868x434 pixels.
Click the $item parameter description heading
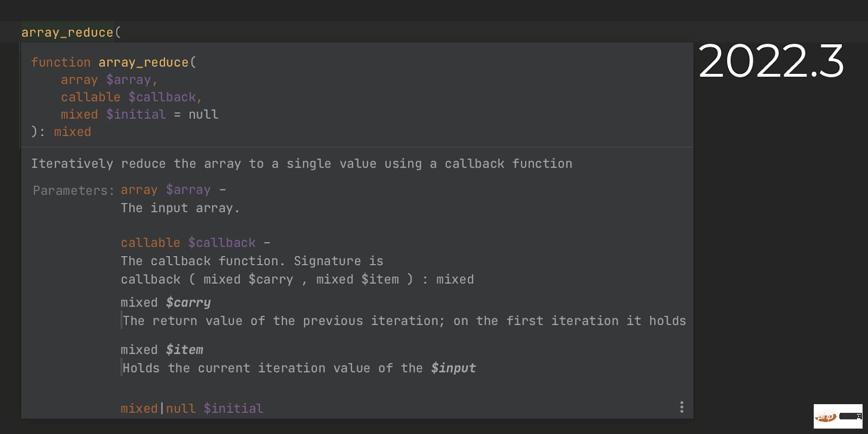click(162, 349)
